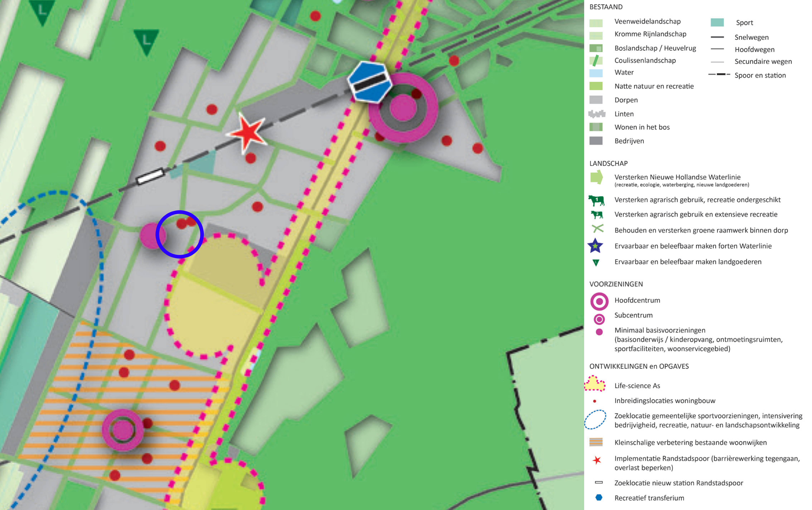This screenshot has width=812, height=510.
Task: Select the Linten jagged grey legend symbol
Action: click(x=597, y=114)
